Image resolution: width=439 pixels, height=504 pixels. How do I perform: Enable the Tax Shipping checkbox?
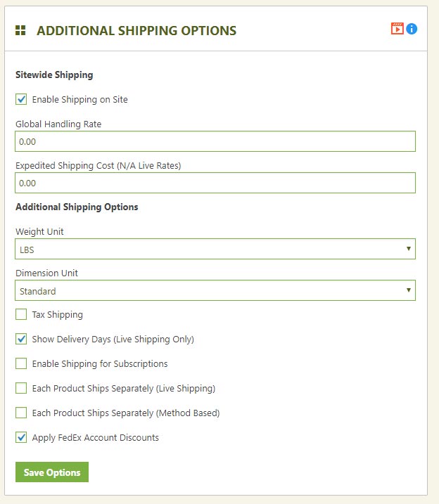tap(21, 314)
